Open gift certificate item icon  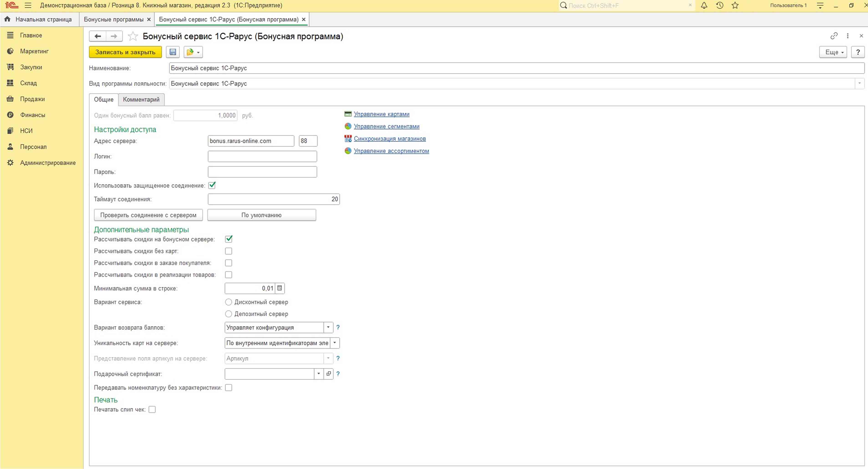pos(328,374)
